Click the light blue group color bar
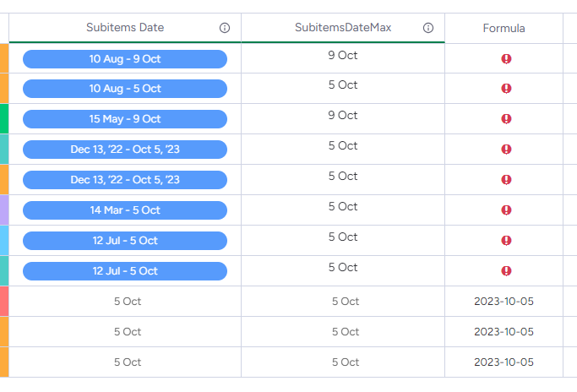 (x=4, y=241)
